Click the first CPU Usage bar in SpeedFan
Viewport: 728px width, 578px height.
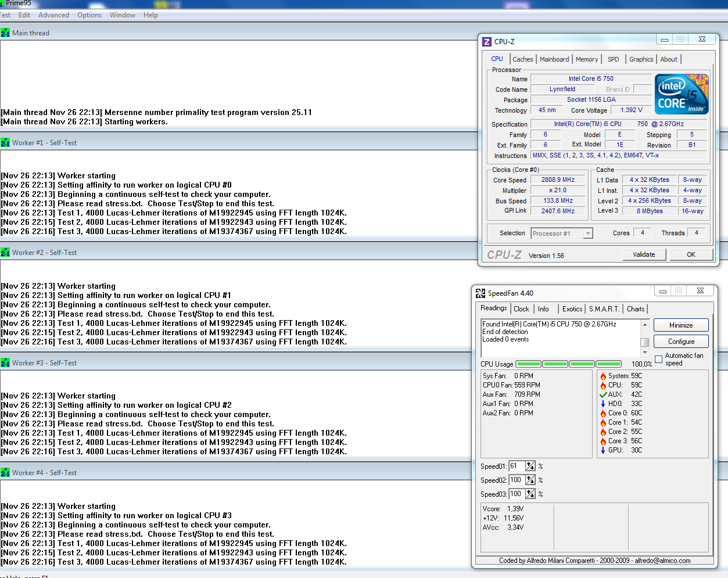pos(528,364)
